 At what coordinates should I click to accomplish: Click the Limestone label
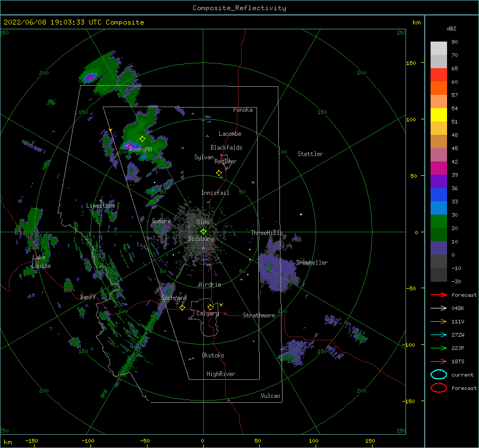point(101,206)
